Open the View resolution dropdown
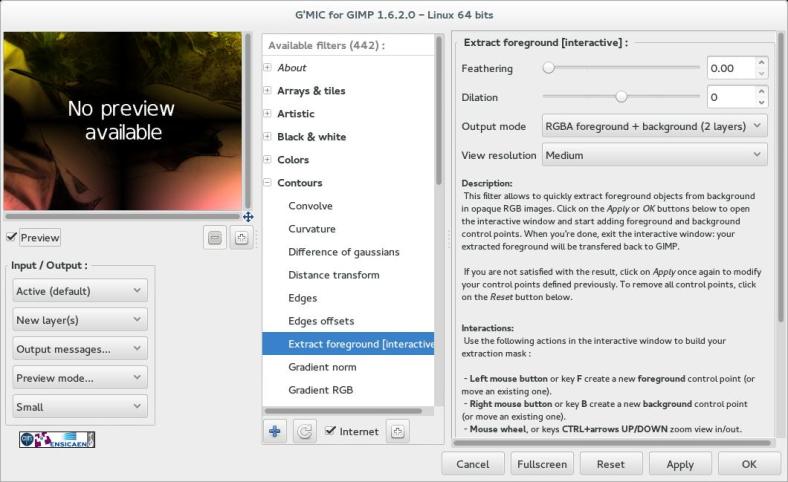The width and height of the screenshot is (788, 482). pyautogui.click(x=654, y=155)
